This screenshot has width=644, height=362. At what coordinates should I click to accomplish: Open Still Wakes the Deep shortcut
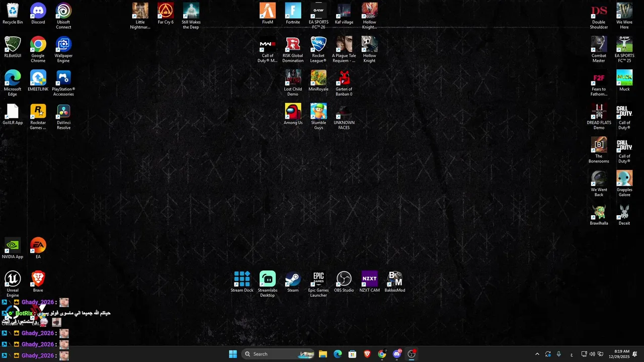point(191,16)
